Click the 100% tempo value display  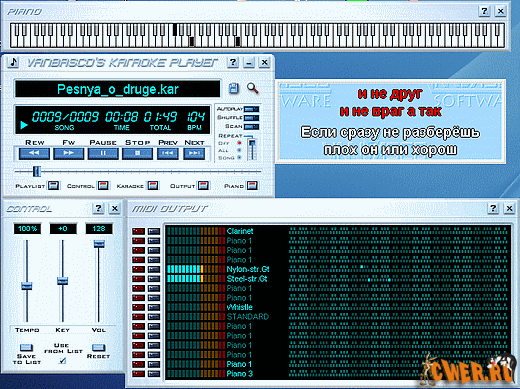click(27, 229)
